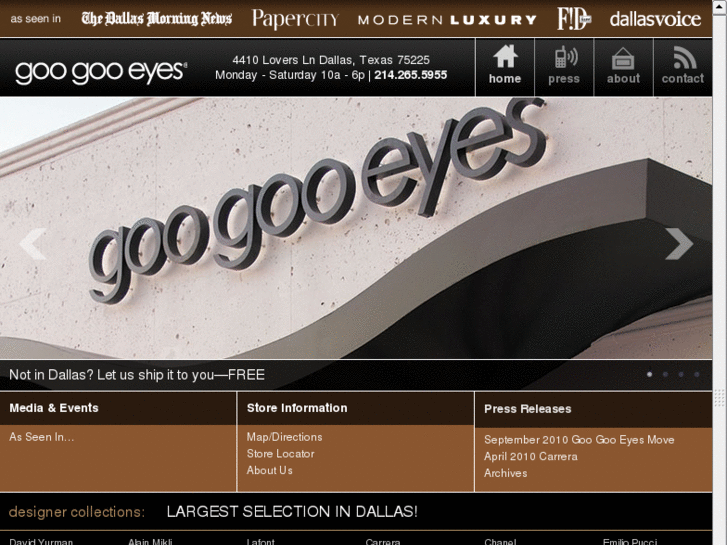
Task: Click the storefront sign slideshow image
Action: coord(356,228)
